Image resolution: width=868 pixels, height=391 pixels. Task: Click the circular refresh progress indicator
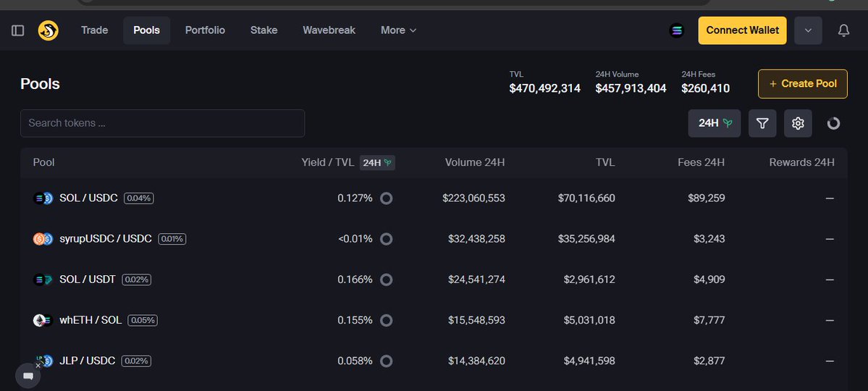click(x=833, y=123)
